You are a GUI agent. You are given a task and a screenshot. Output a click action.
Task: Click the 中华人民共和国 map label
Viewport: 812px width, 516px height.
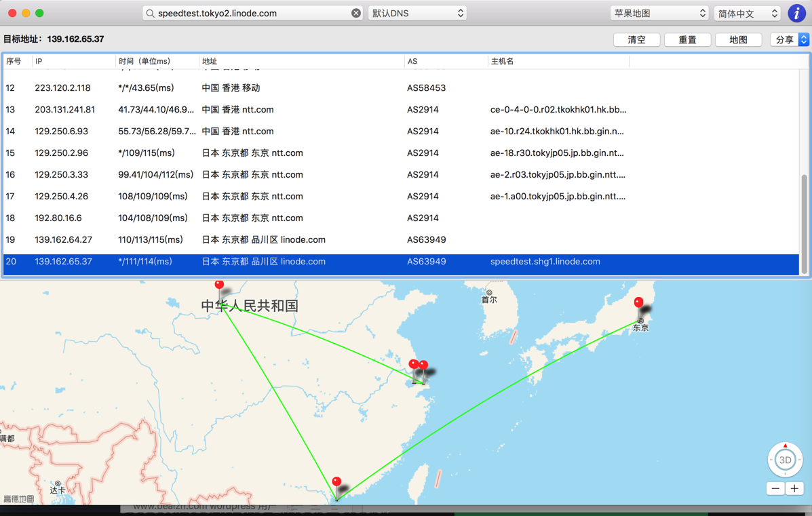click(250, 306)
